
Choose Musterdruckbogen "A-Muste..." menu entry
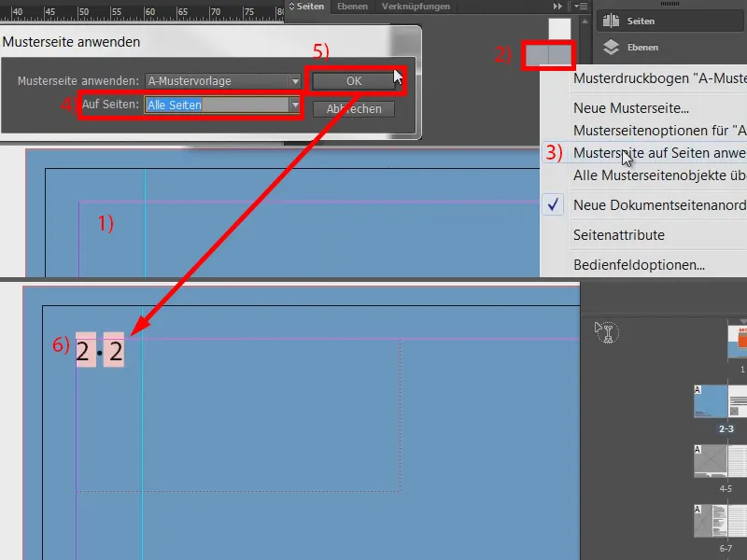click(659, 78)
